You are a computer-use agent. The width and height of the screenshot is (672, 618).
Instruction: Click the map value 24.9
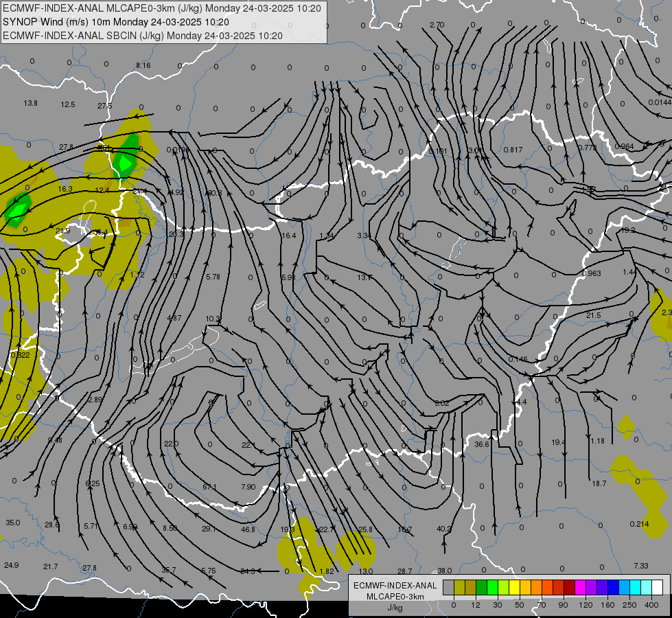[x=12, y=565]
